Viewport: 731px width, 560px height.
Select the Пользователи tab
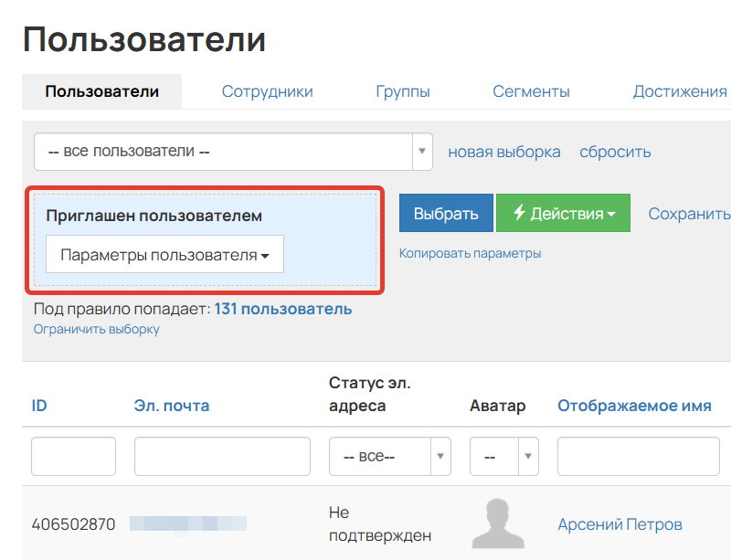point(101,91)
